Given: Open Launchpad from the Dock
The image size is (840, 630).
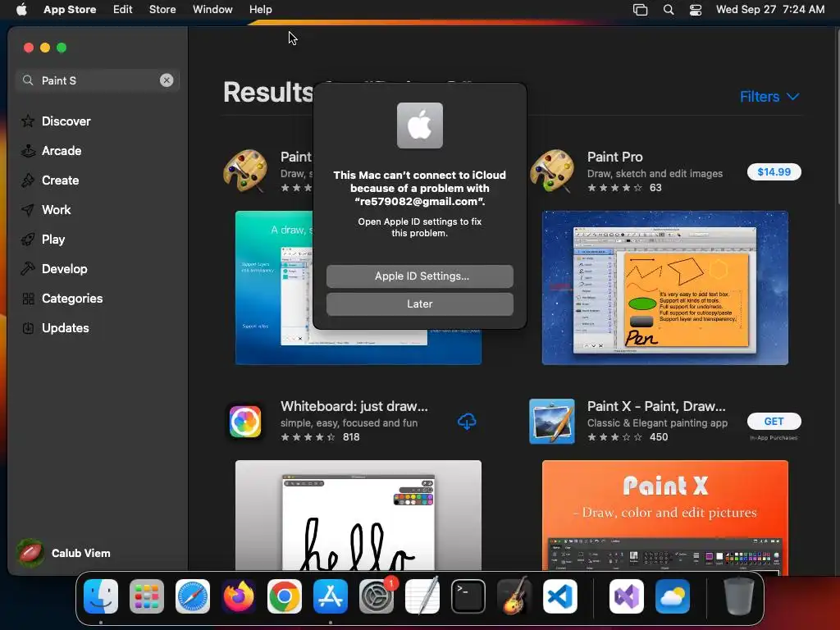Looking at the screenshot, I should [147, 596].
